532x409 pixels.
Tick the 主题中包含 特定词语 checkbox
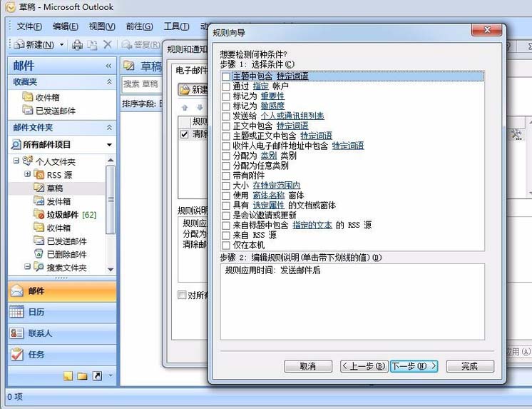(226, 76)
